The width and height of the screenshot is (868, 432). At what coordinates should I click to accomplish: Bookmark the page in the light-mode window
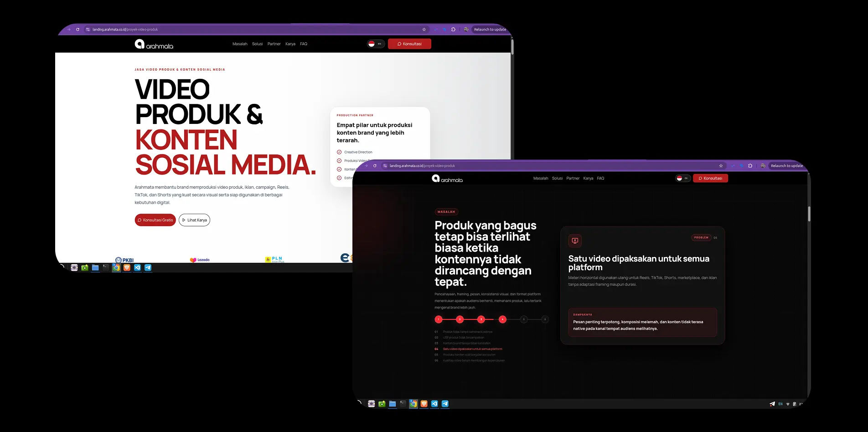pyautogui.click(x=424, y=30)
